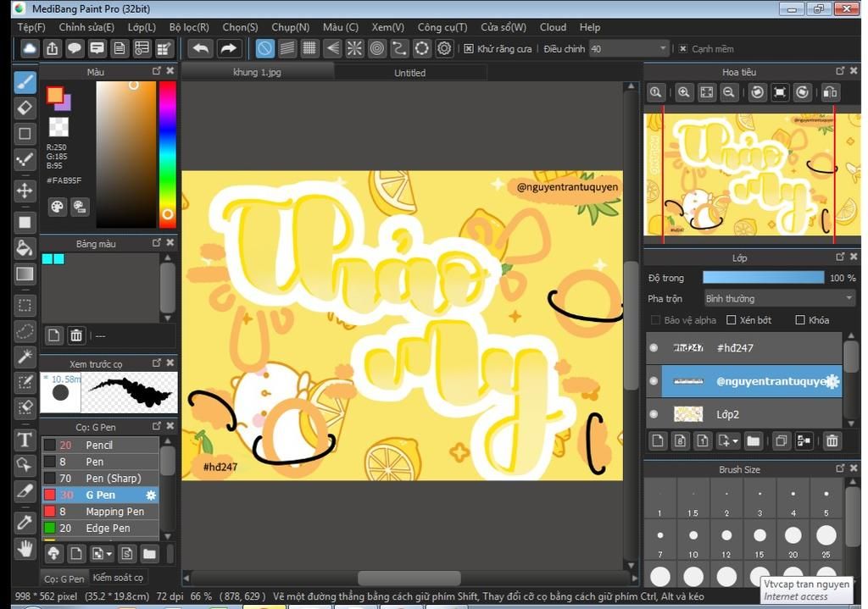Viewport: 868px width, 609px height.
Task: Create a new layer folder
Action: (753, 440)
